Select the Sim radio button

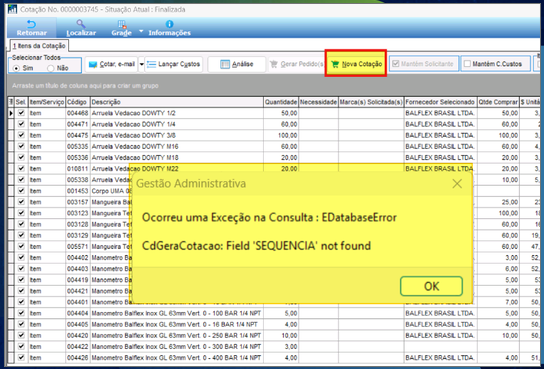click(x=16, y=68)
